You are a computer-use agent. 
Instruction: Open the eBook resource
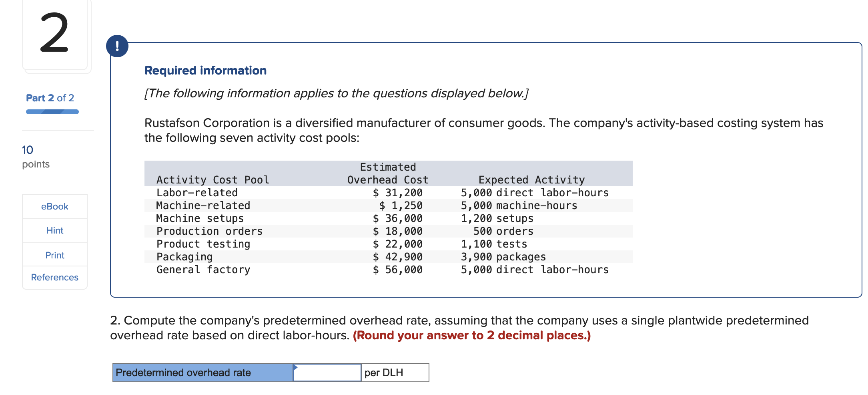(x=54, y=206)
